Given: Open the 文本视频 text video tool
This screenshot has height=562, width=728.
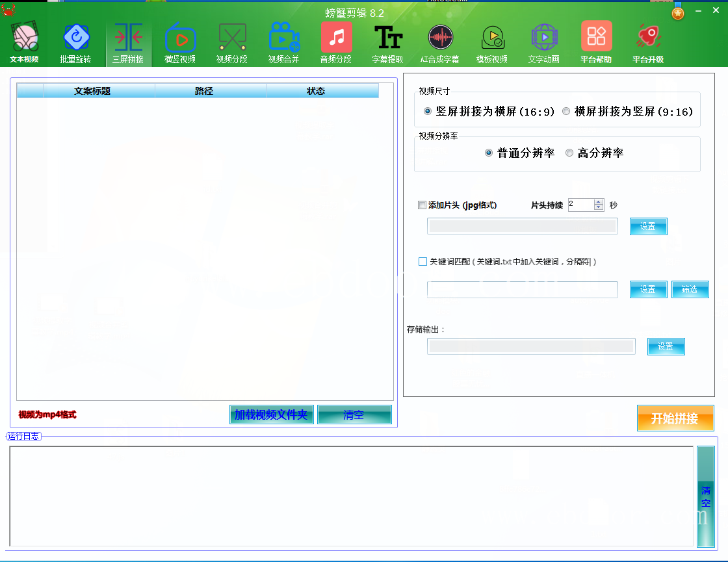Looking at the screenshot, I should tap(24, 43).
